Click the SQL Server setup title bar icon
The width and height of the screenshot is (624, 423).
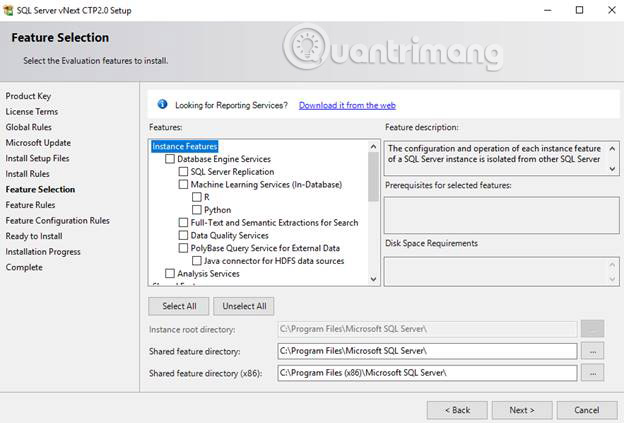coord(8,10)
